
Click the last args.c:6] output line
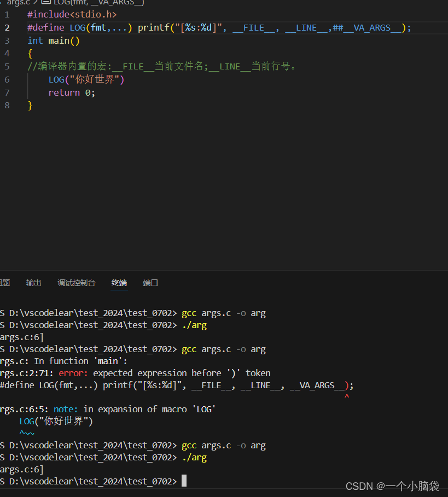point(21,470)
